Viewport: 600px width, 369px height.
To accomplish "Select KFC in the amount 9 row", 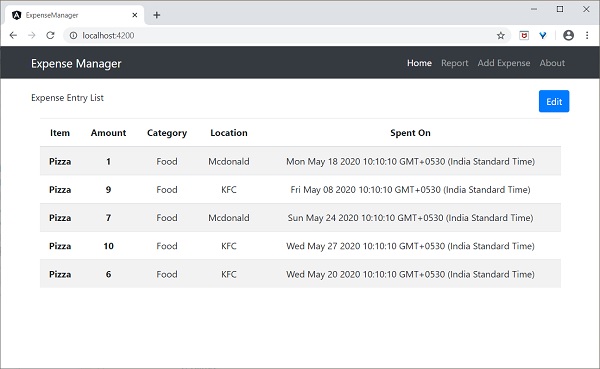I will click(x=229, y=190).
